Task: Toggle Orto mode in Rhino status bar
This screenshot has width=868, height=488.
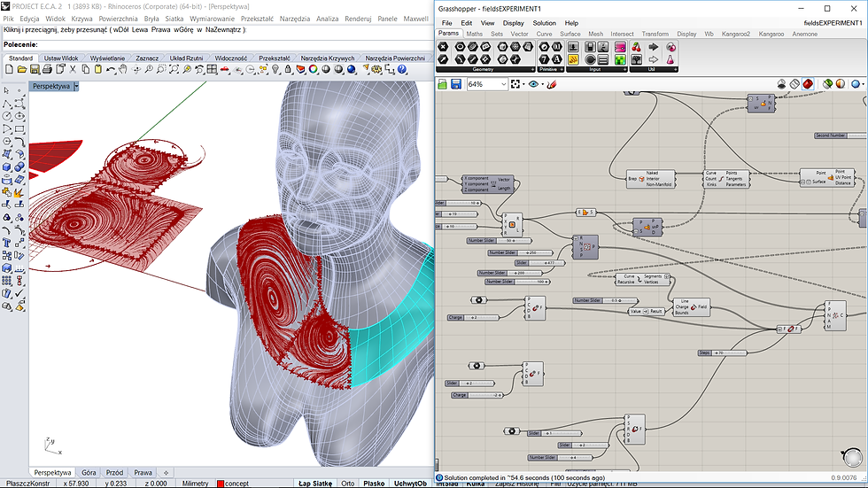Action: (347, 483)
